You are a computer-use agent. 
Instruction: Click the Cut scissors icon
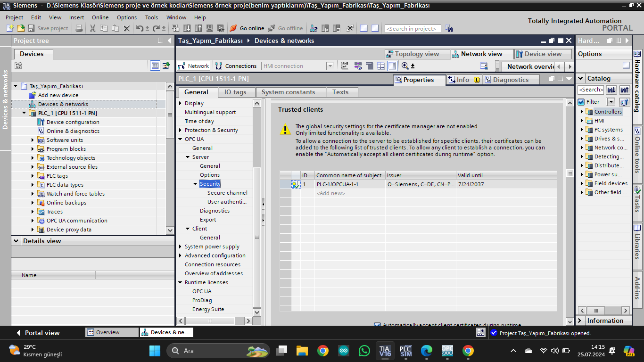point(92,28)
